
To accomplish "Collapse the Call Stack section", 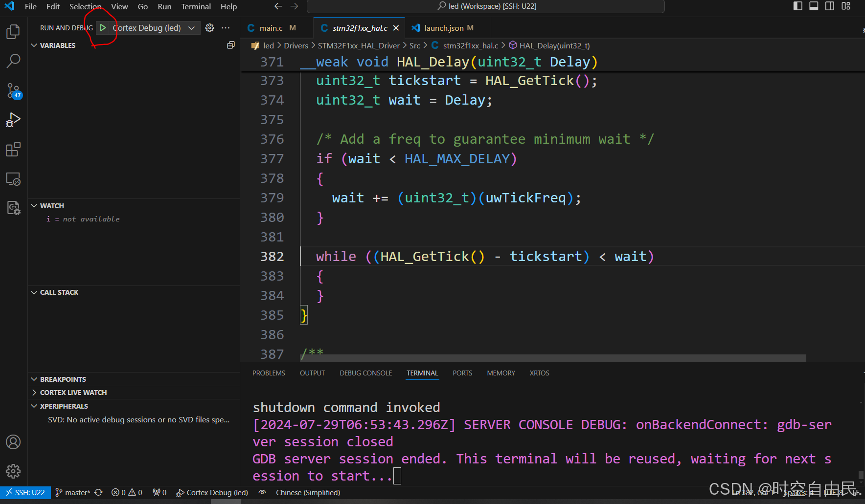I will pyautogui.click(x=59, y=292).
